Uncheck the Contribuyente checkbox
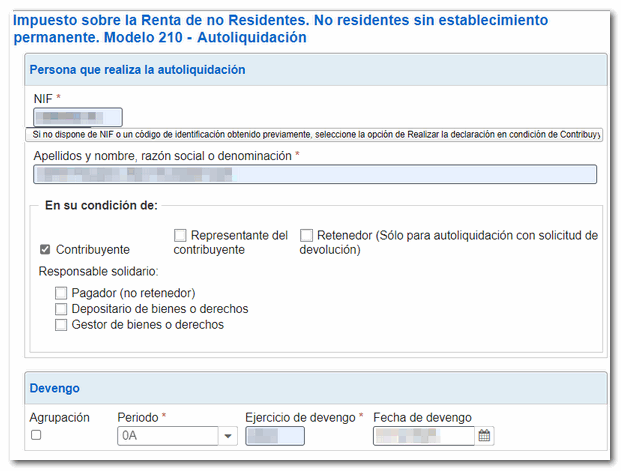The image size is (621, 471). 45,249
